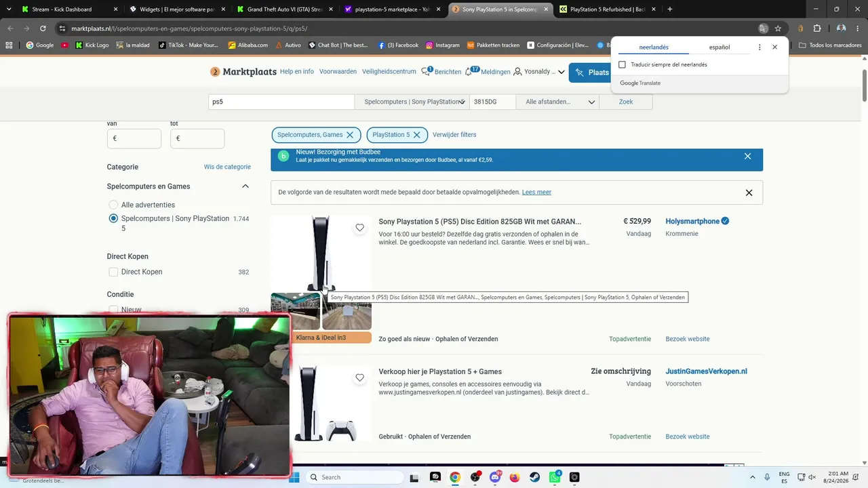Open the category dropdown in search bar
The image size is (868, 488).
click(412, 102)
